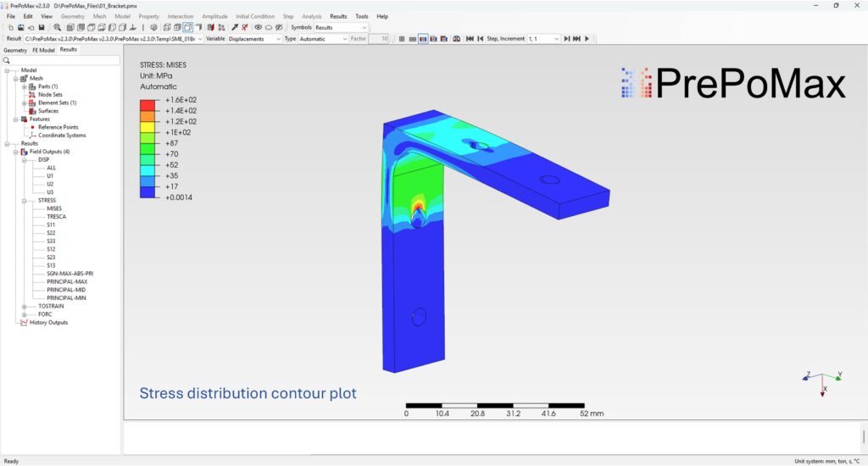This screenshot has height=466, width=868.
Task: Select History Outputs in results tree
Action: click(x=48, y=322)
